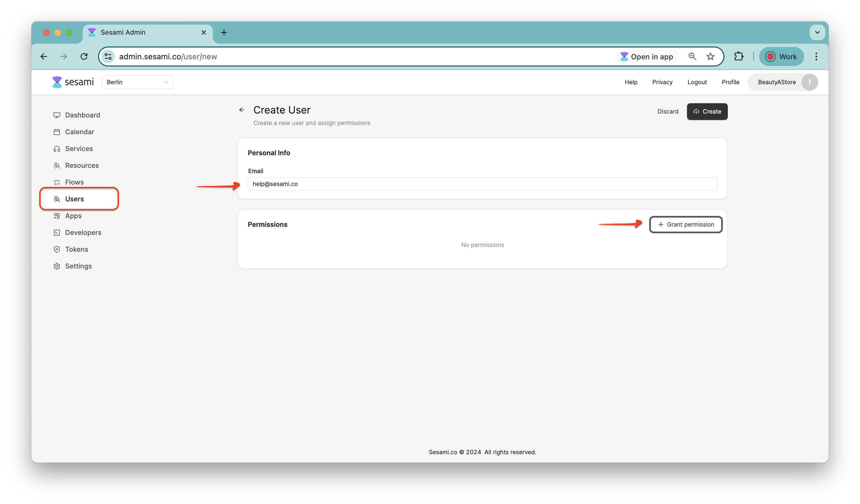Bookmark this page with the star icon
The width and height of the screenshot is (860, 504).
710,56
